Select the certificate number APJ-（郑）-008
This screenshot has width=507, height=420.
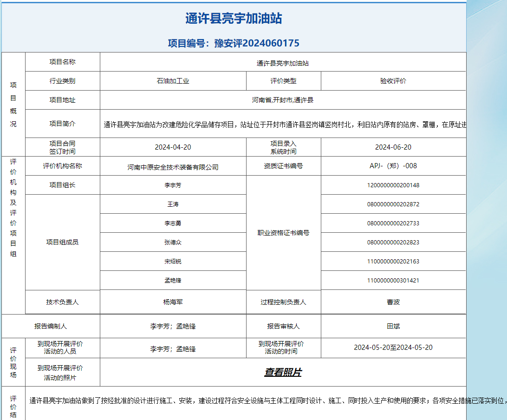393,166
